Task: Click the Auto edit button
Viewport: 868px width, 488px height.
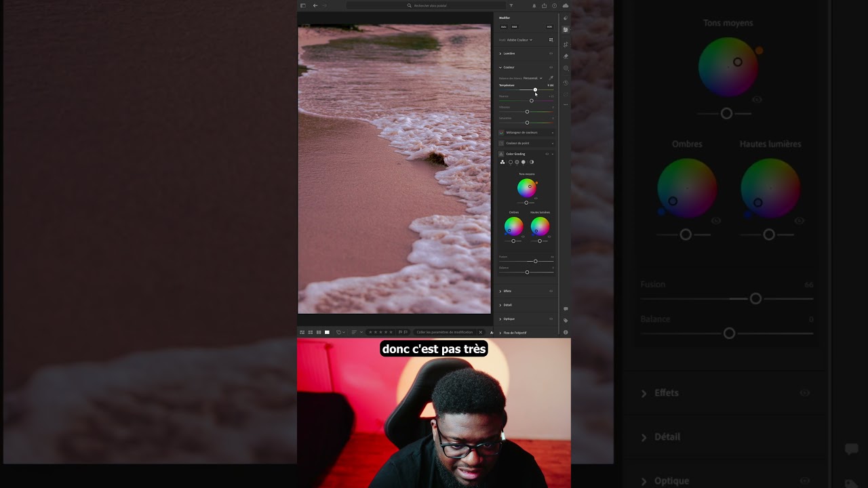Action: 504,26
